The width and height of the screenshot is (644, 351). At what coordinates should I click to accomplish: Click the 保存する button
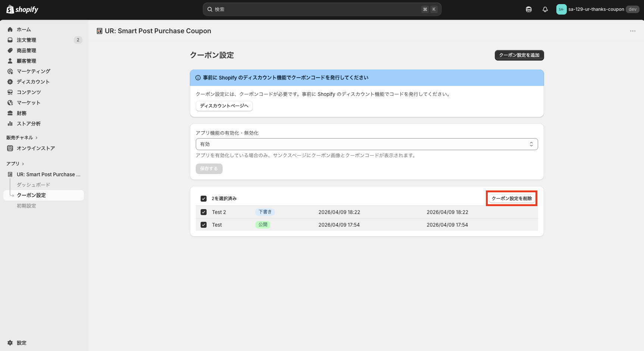tap(209, 169)
